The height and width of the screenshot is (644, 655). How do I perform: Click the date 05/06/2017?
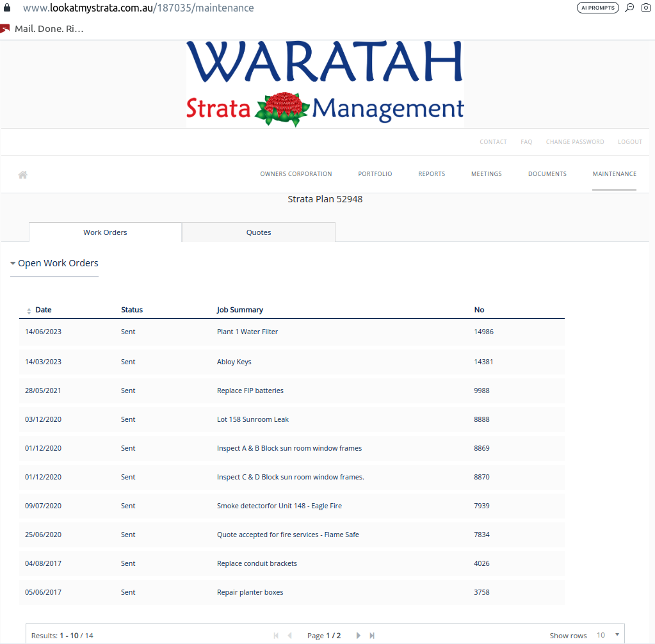point(43,592)
